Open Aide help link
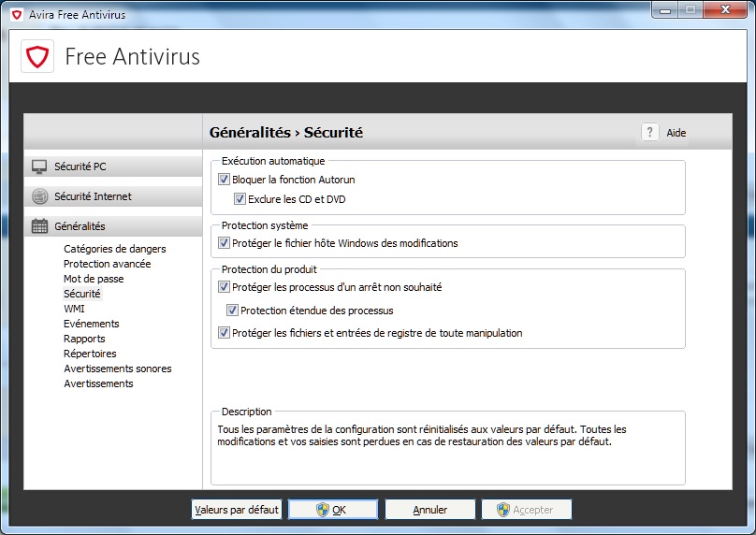 676,133
